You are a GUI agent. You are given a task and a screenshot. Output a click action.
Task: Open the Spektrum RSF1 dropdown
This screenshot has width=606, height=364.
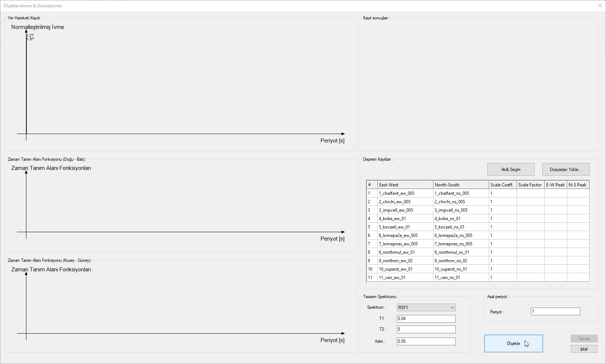tap(426, 308)
